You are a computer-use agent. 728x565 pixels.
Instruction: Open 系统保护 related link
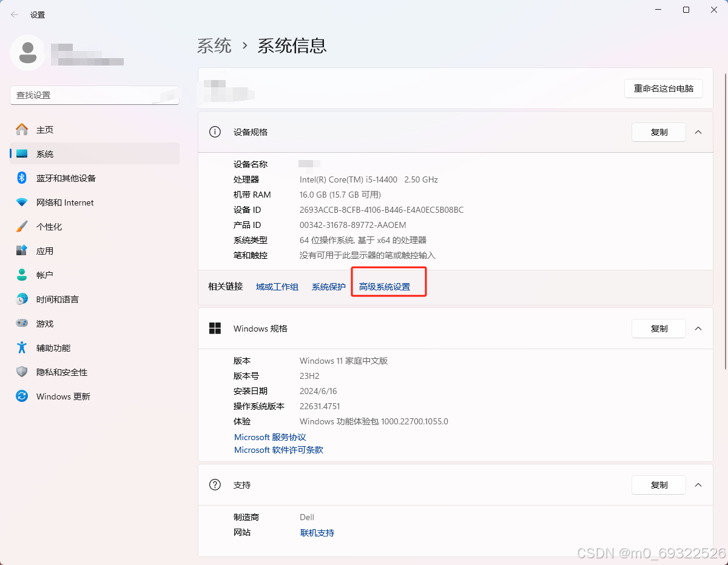329,287
